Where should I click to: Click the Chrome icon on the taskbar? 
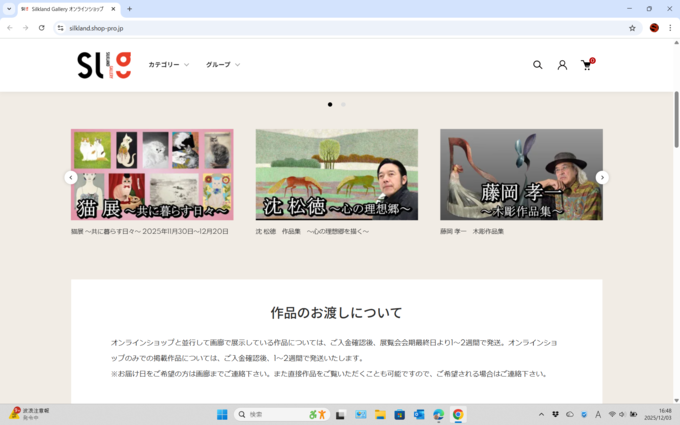pos(458,415)
